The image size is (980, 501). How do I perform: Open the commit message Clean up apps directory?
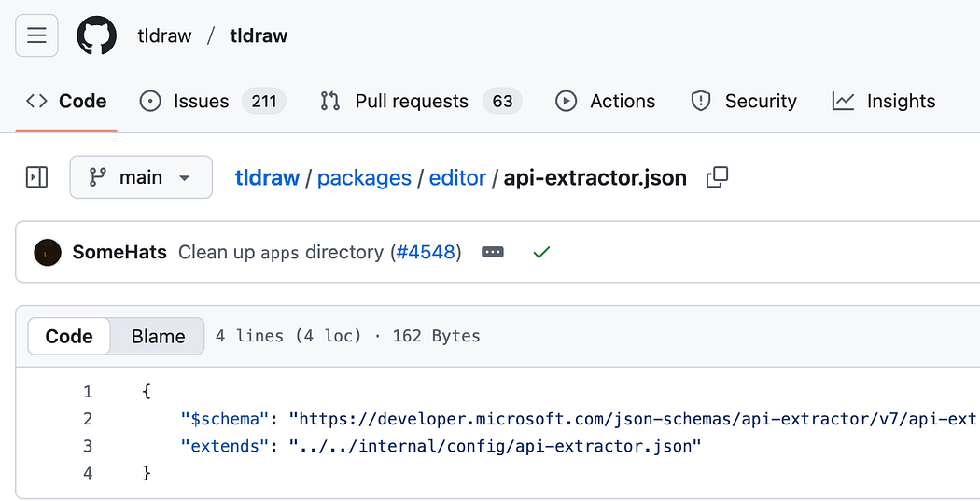coord(281,253)
